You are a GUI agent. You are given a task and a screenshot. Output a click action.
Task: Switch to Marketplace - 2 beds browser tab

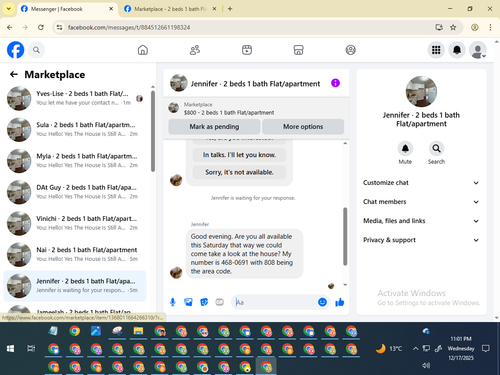point(170,9)
